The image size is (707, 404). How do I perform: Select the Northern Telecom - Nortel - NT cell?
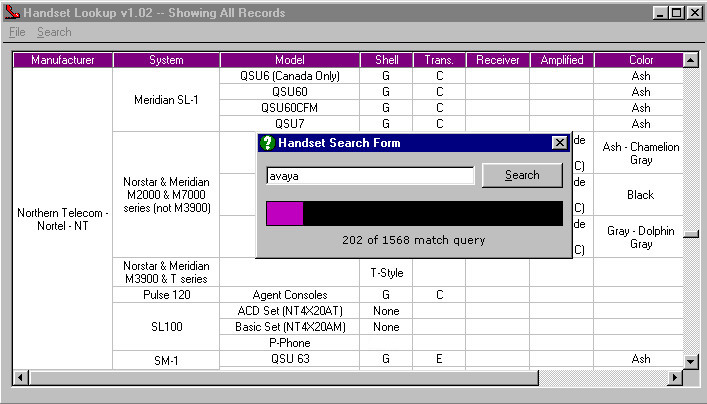(63, 219)
